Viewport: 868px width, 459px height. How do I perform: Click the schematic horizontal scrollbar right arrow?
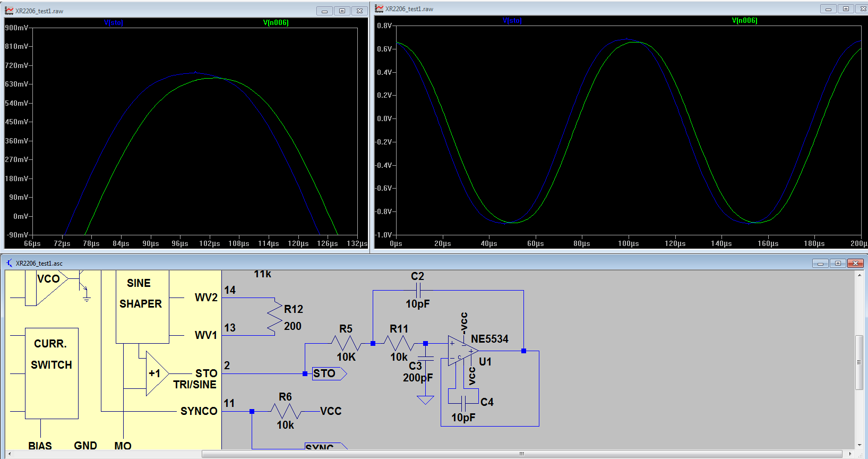[851, 454]
